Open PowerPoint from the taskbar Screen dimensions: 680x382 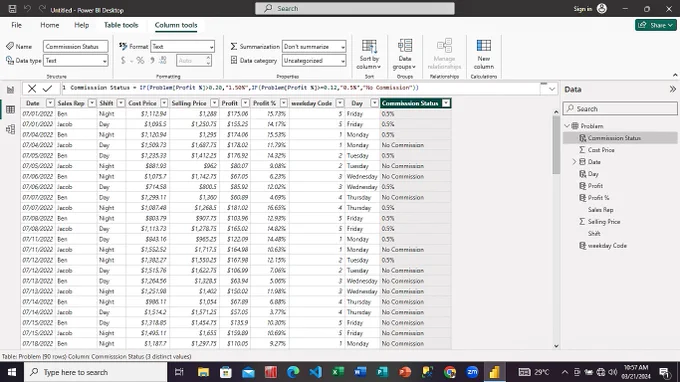coord(405,372)
